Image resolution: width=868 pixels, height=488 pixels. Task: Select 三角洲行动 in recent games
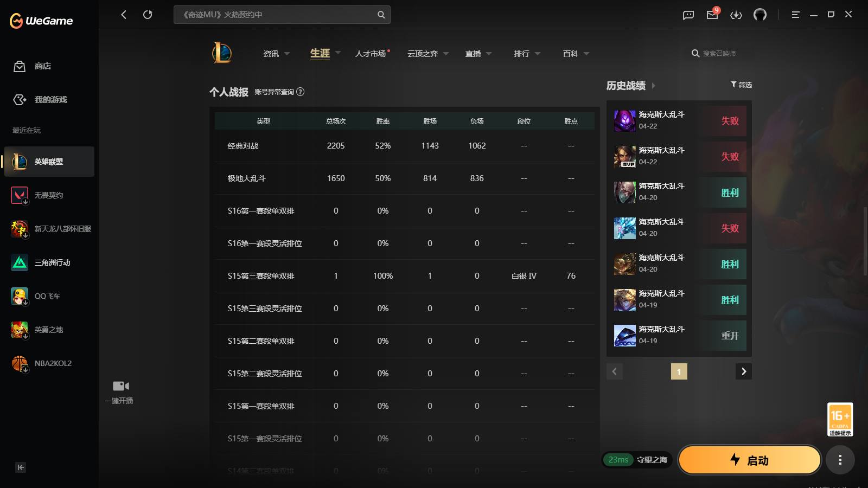click(49, 262)
